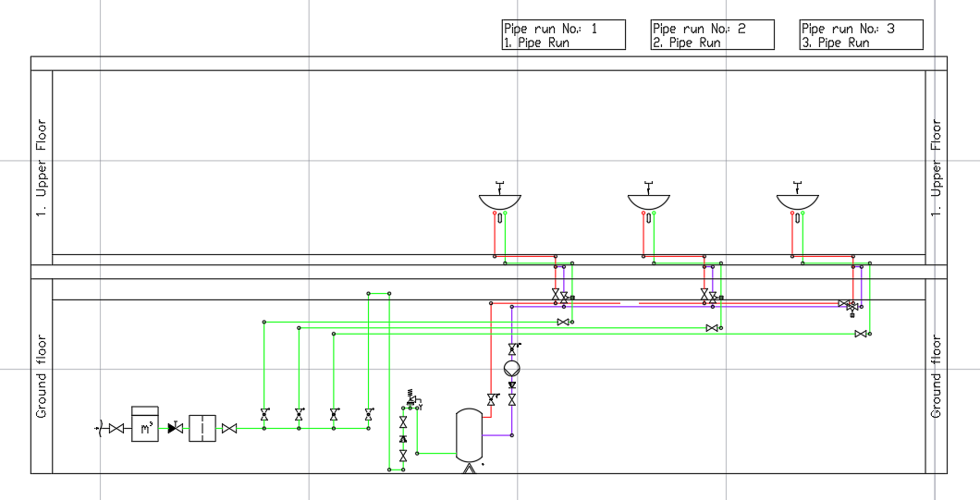Select the '3. Pipe Run' text
980x500 pixels.
click(835, 43)
